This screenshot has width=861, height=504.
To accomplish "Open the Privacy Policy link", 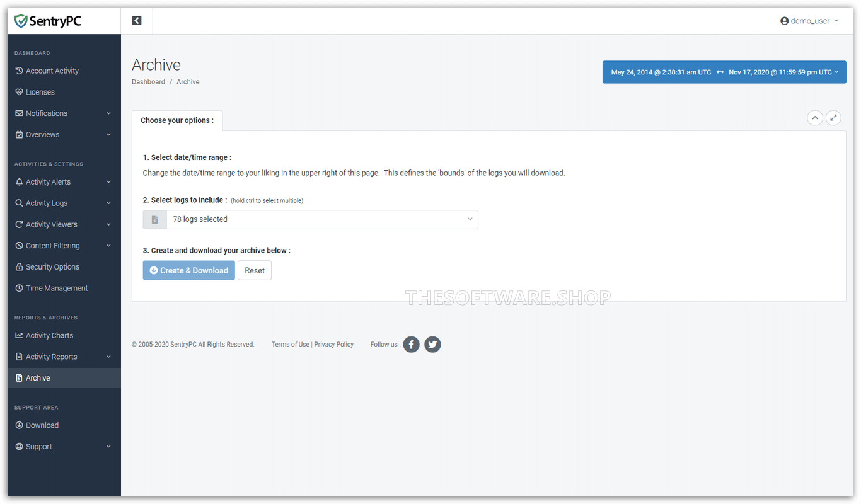I will pos(333,345).
